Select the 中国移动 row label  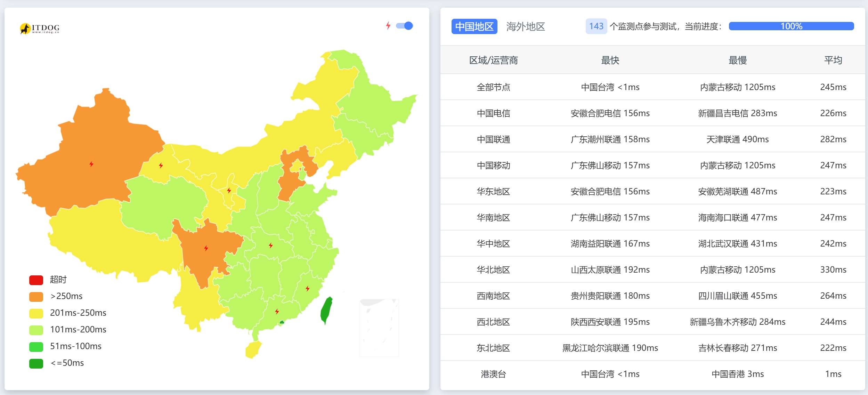coord(494,165)
